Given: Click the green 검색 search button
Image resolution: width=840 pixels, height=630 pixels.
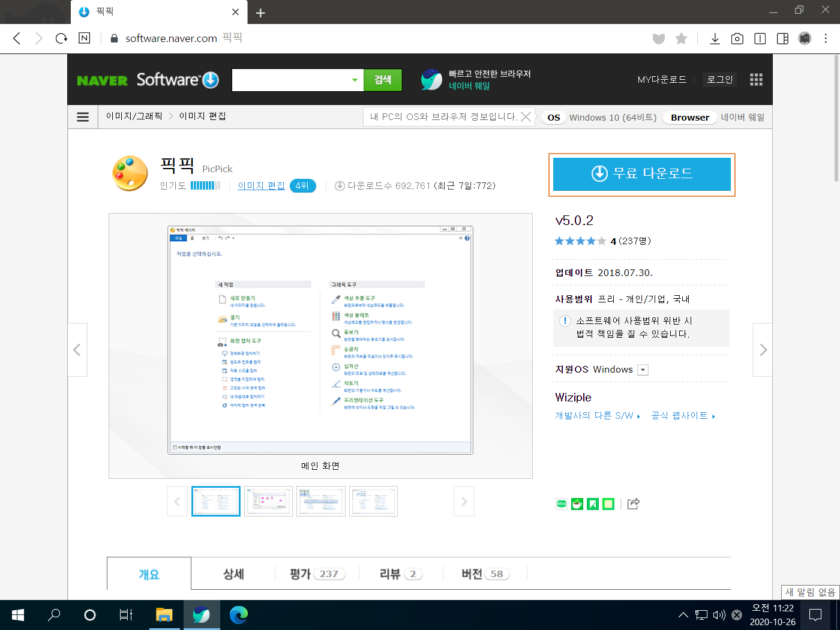Looking at the screenshot, I should (x=383, y=80).
